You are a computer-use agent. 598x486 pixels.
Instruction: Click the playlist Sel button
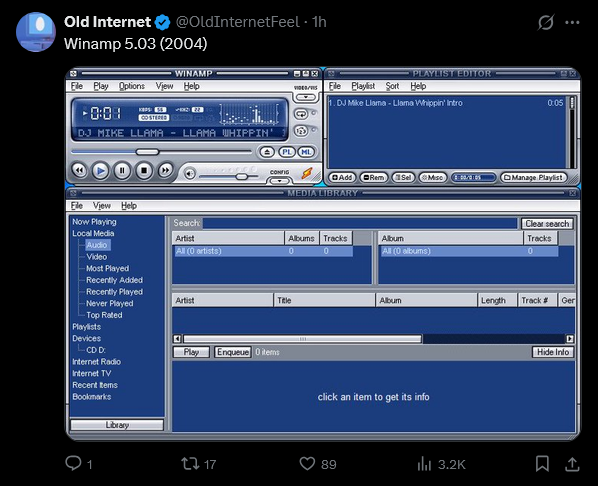click(x=403, y=177)
